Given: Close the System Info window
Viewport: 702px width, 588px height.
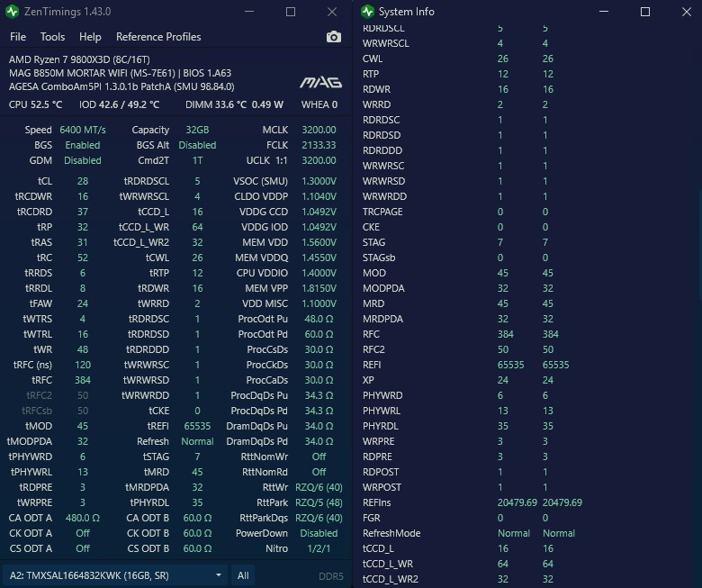Looking at the screenshot, I should coord(687,12).
